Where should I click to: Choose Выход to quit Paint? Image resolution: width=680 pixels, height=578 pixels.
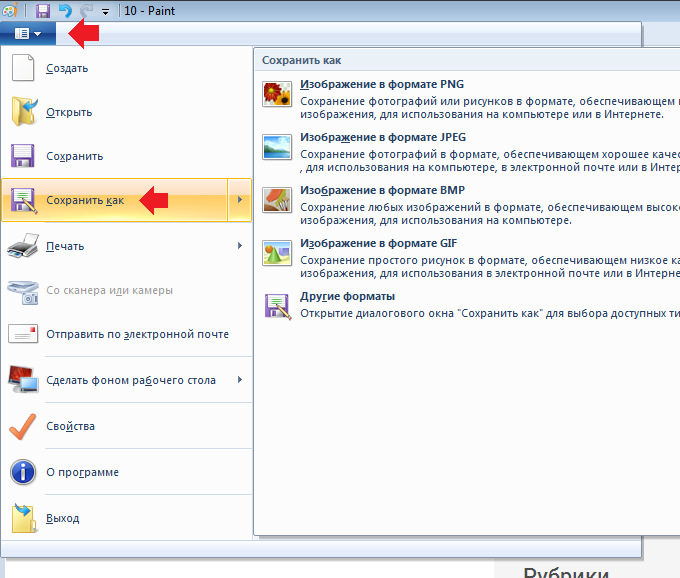62,518
